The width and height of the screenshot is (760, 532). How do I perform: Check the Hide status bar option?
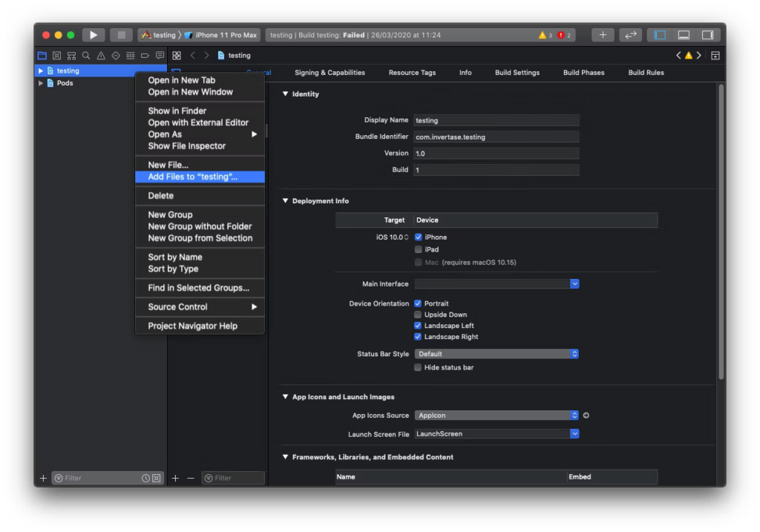click(419, 367)
